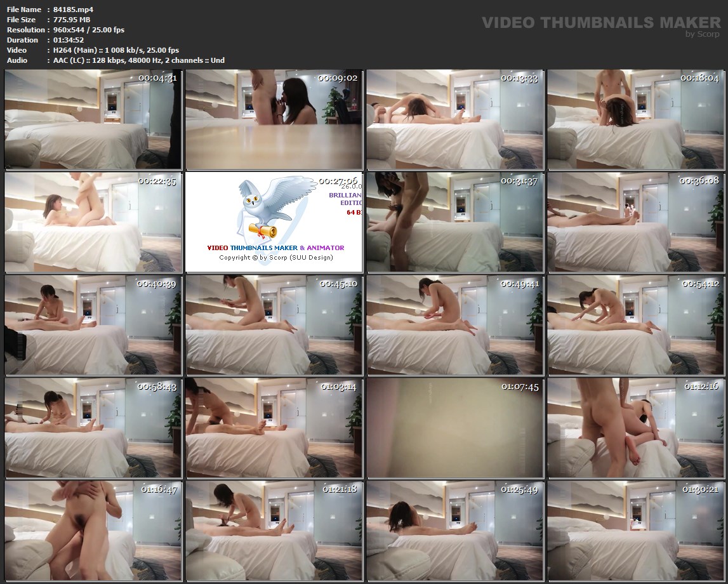Click the VIDEO THUMBNAILS MAKER & ANIMATOR title text

[x=276, y=248]
